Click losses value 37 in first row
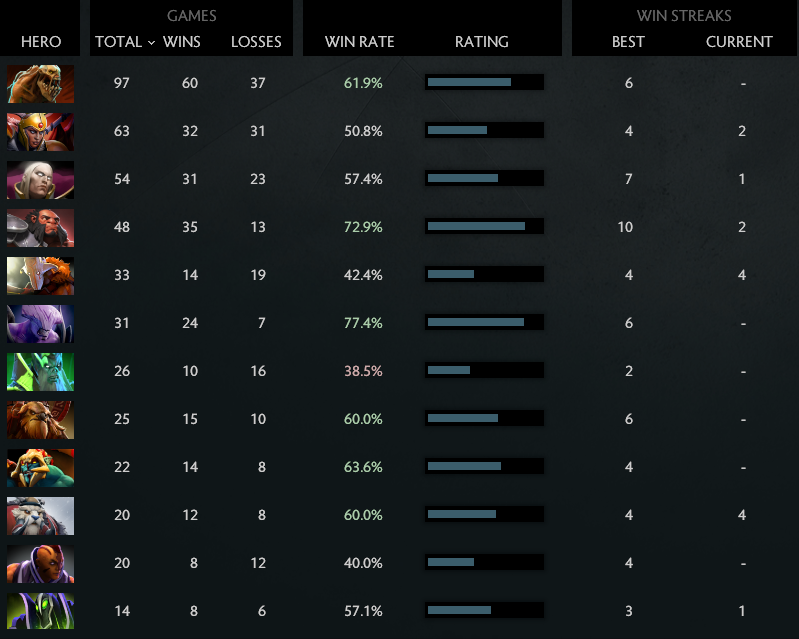 point(258,83)
